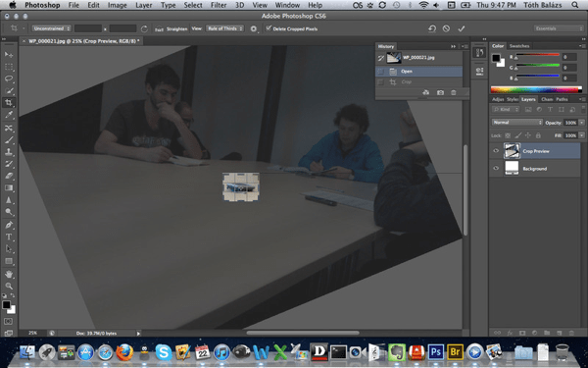Select the WP_000021.jpg history snapshot
This screenshot has height=368, width=588.
tap(418, 58)
